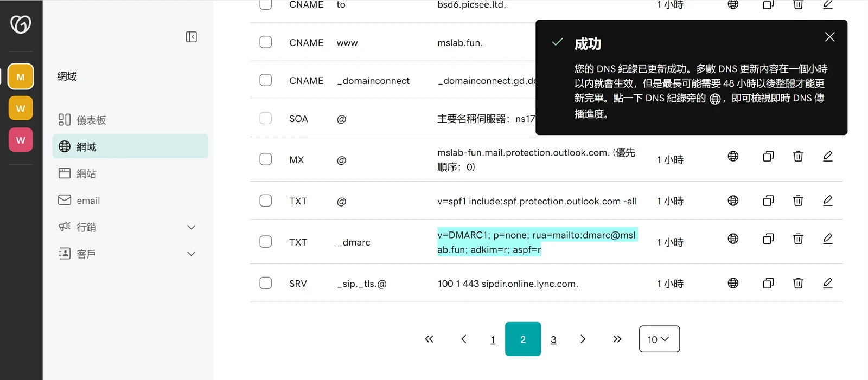Edit the MX record
Screen dimensions: 868x380
[828, 156]
